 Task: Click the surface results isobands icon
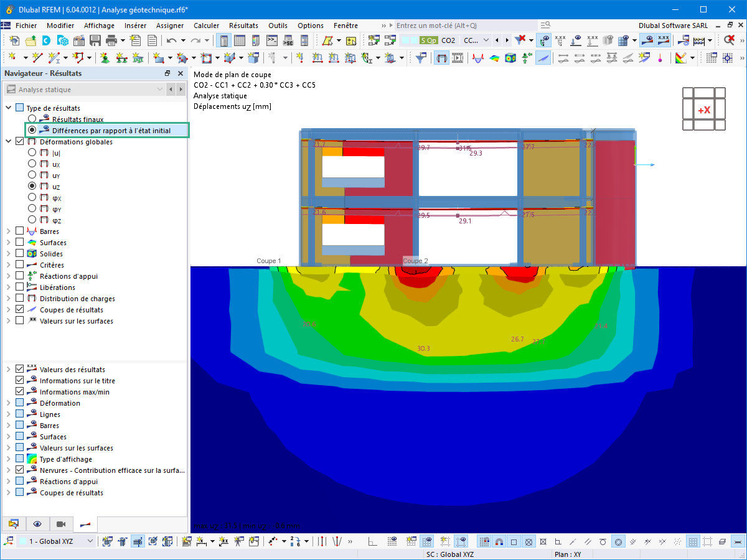coord(494,58)
